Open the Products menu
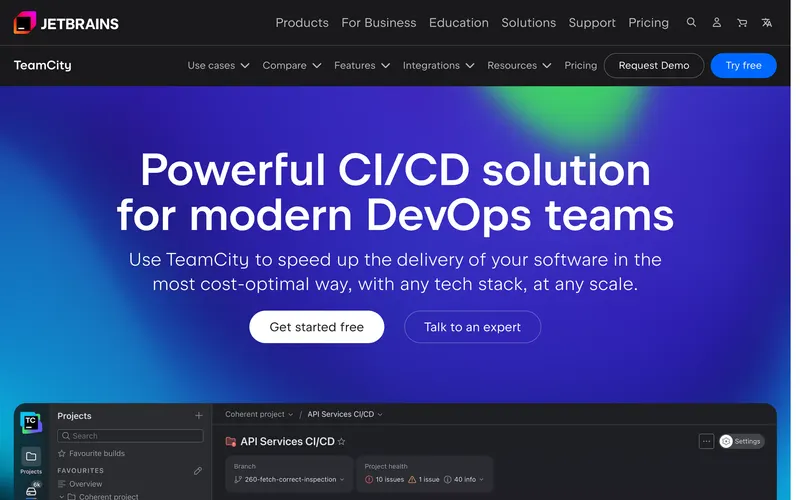The width and height of the screenshot is (800, 500). click(x=302, y=22)
